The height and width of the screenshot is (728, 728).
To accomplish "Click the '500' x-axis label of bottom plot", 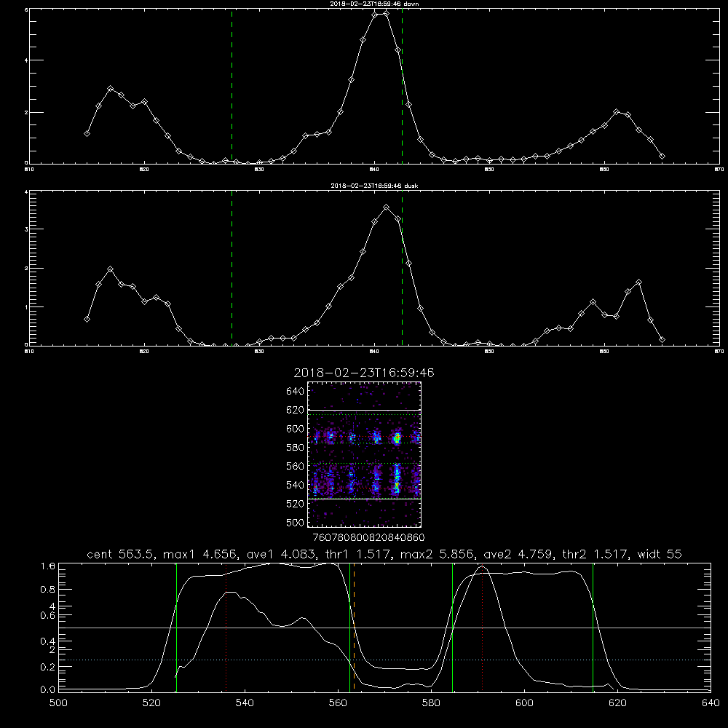I will pos(58,703).
